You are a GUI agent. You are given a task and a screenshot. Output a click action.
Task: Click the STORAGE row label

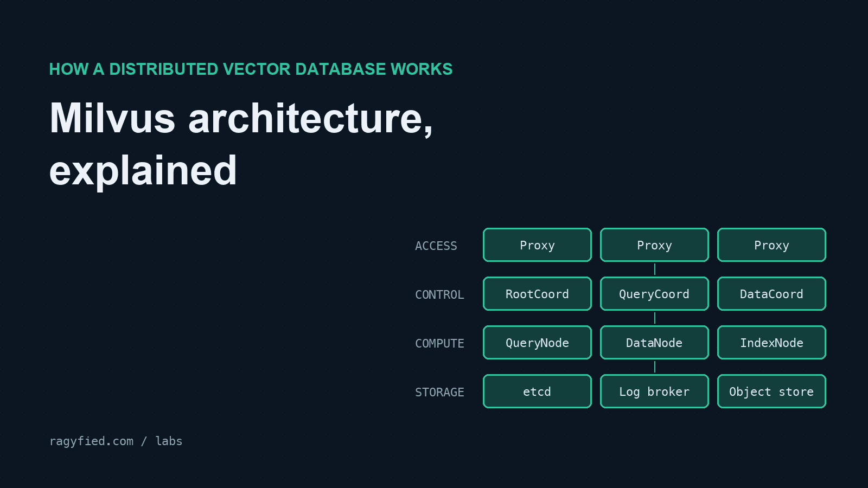(439, 393)
